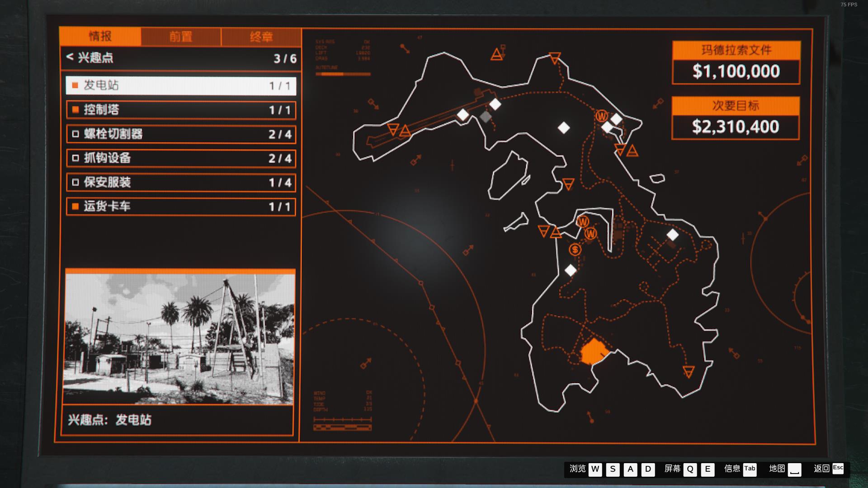Click the white diamond on the eastern peninsula
The width and height of the screenshot is (868, 488).
point(673,235)
